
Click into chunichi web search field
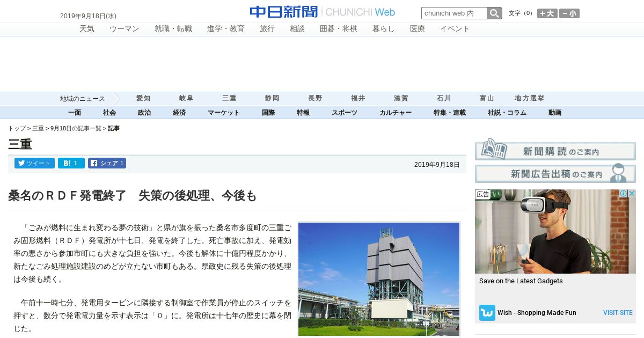[454, 13]
